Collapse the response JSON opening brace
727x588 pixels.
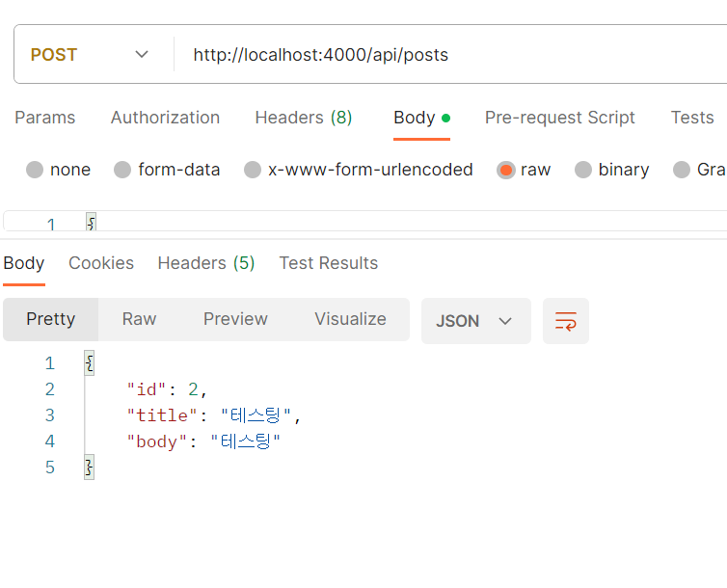click(x=90, y=362)
